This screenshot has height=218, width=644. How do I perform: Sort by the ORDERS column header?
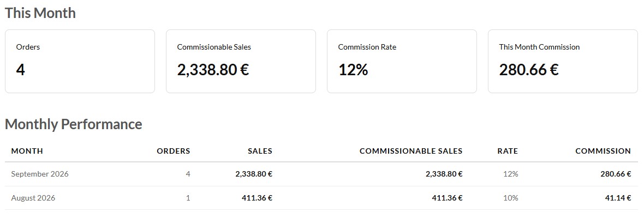click(x=174, y=151)
